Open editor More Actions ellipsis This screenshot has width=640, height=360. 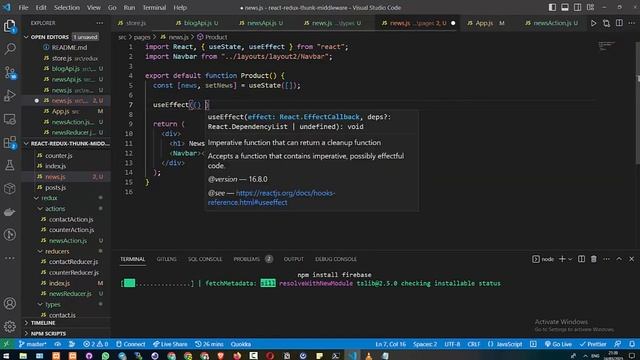point(632,23)
